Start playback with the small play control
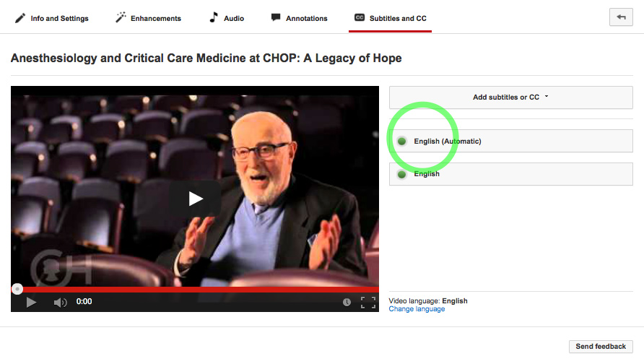This screenshot has height=364, width=644. [31, 303]
